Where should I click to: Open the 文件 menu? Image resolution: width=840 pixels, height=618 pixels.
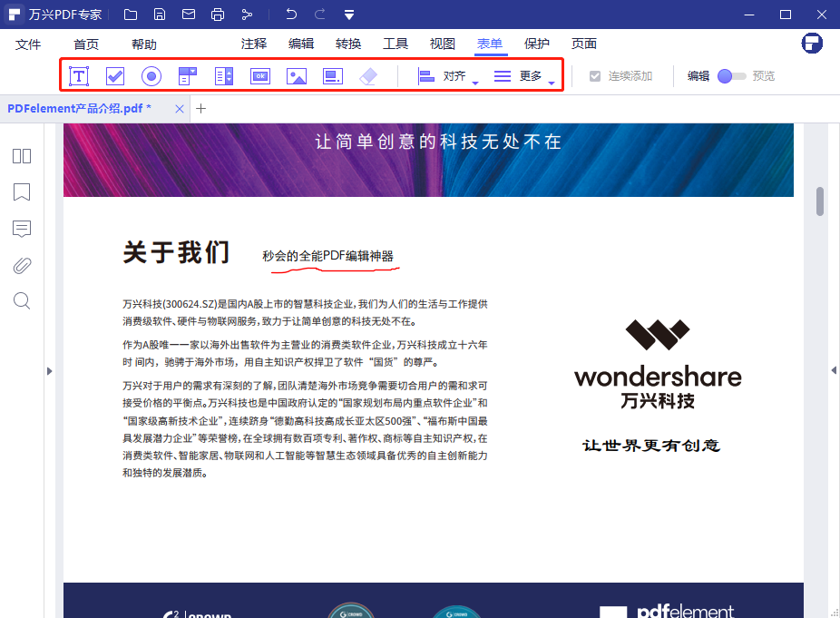28,44
